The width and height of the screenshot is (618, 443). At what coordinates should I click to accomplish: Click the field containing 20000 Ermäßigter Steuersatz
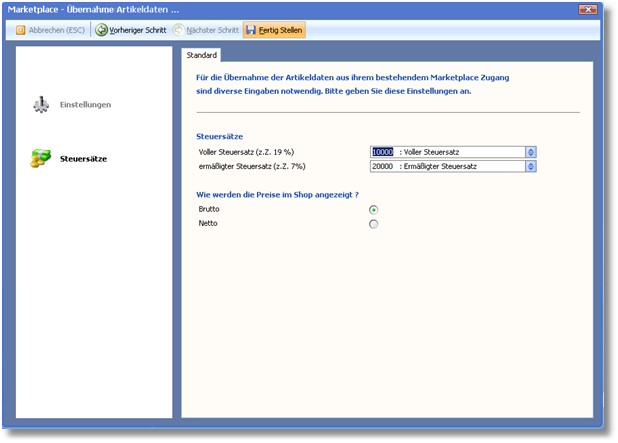click(x=446, y=167)
